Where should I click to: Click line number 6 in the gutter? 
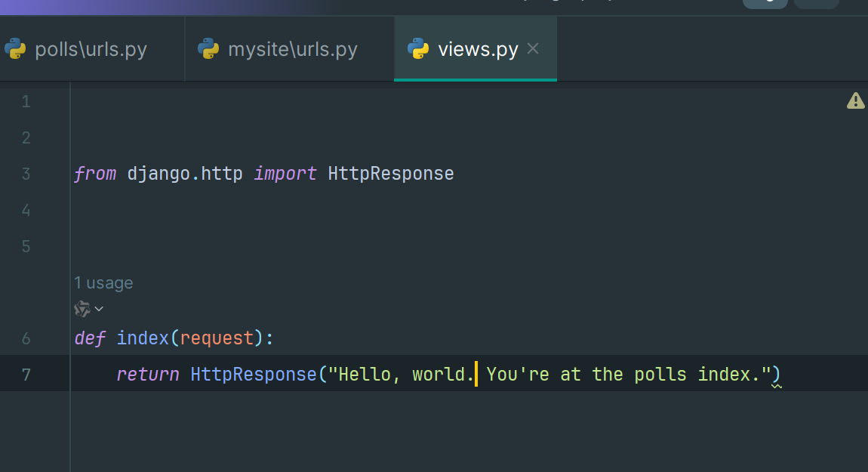pos(26,338)
